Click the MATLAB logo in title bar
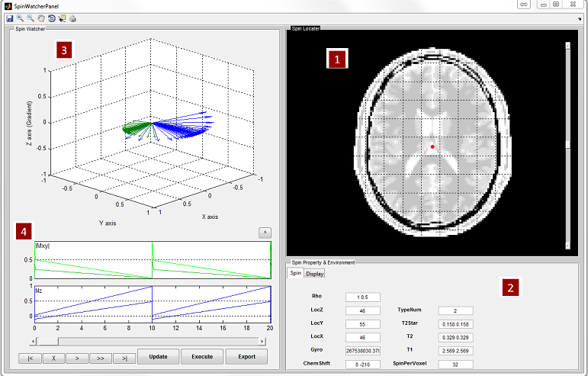The width and height of the screenshot is (588, 376). tap(8, 6)
